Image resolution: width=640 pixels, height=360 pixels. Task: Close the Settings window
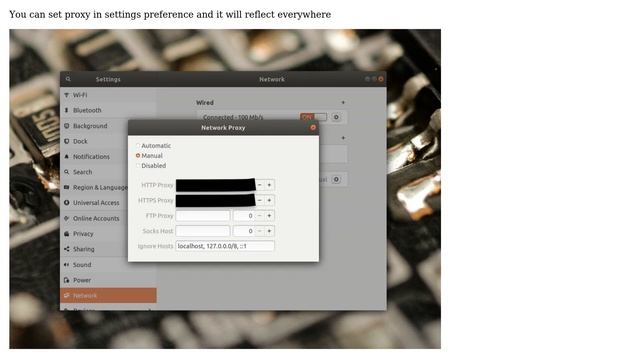tap(381, 79)
